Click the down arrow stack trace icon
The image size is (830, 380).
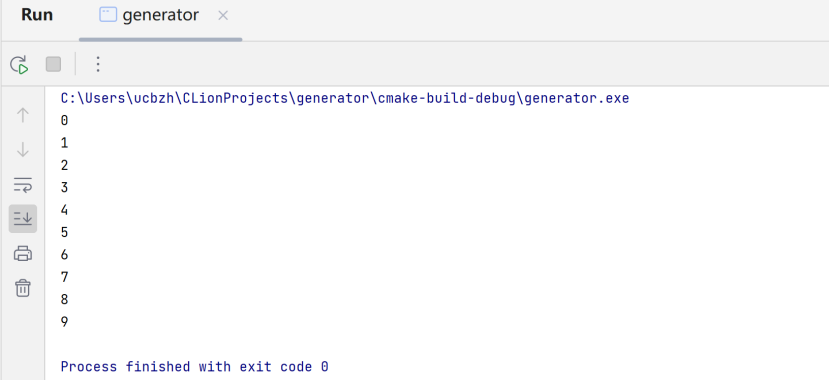click(x=23, y=150)
